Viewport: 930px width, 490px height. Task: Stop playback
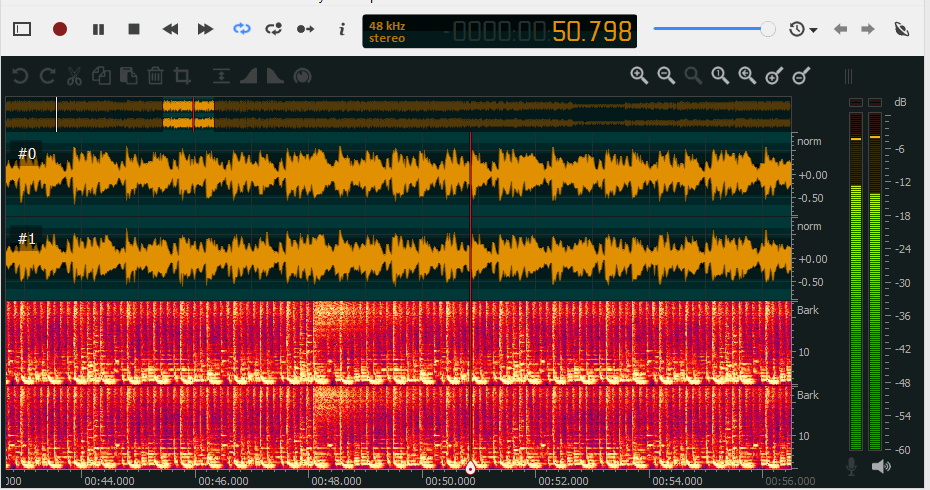pos(134,29)
